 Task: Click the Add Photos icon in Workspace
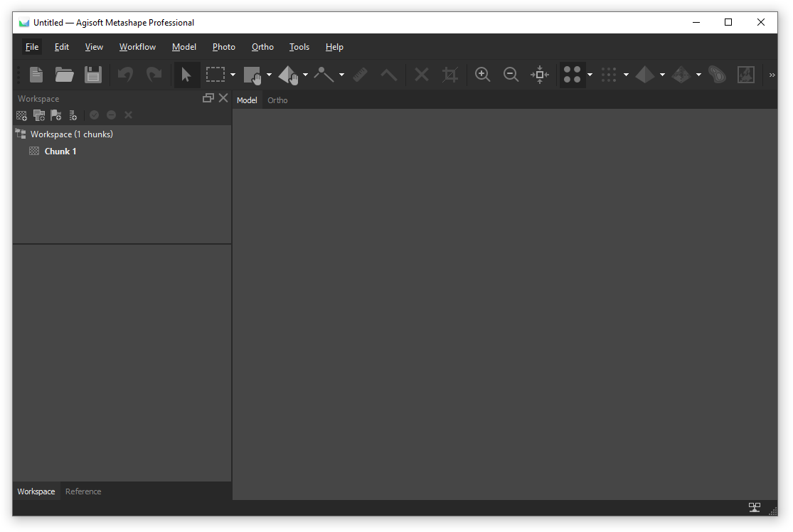pyautogui.click(x=39, y=115)
